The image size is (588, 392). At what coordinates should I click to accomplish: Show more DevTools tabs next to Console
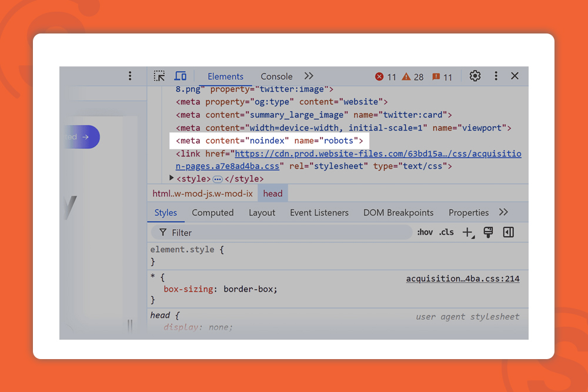309,76
